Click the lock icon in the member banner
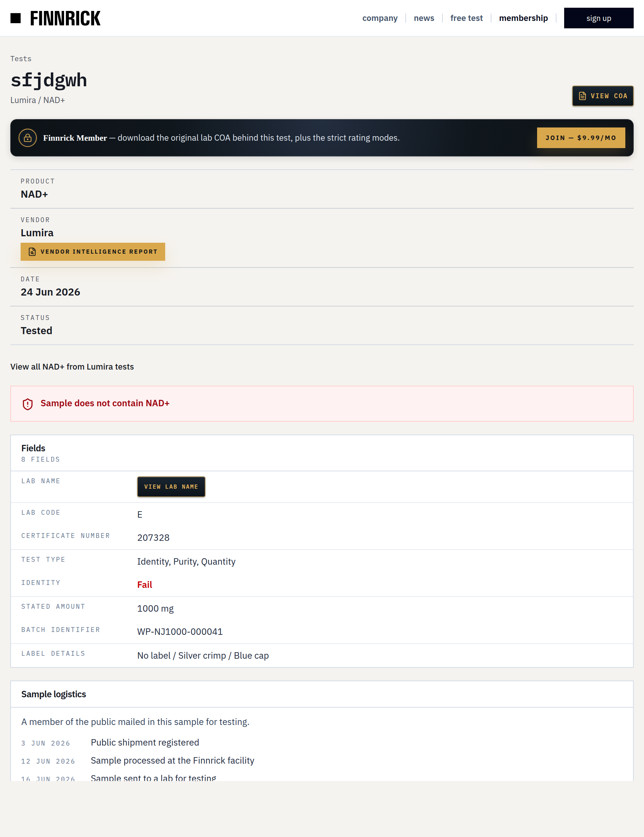Viewport: 644px width, 837px height. 28,138
